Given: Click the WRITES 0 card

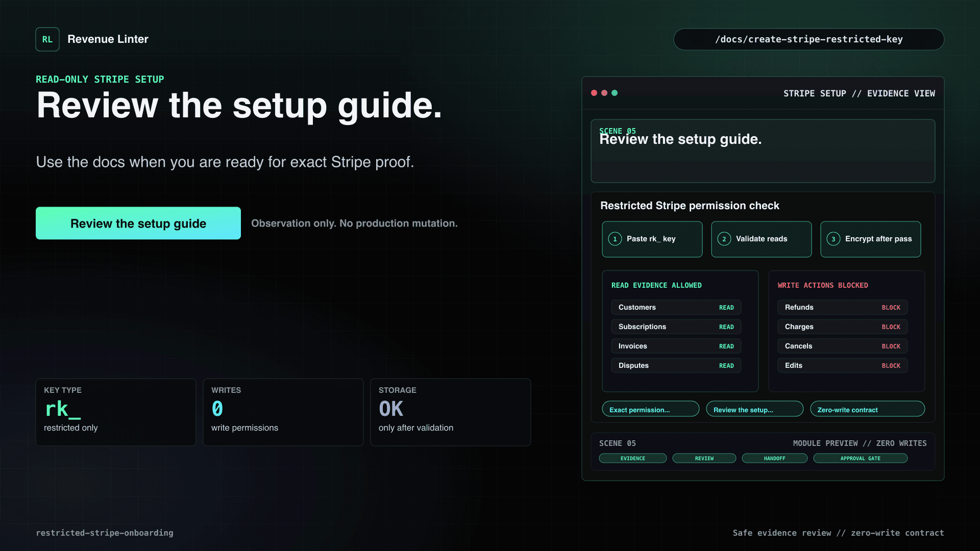Looking at the screenshot, I should click(x=283, y=412).
